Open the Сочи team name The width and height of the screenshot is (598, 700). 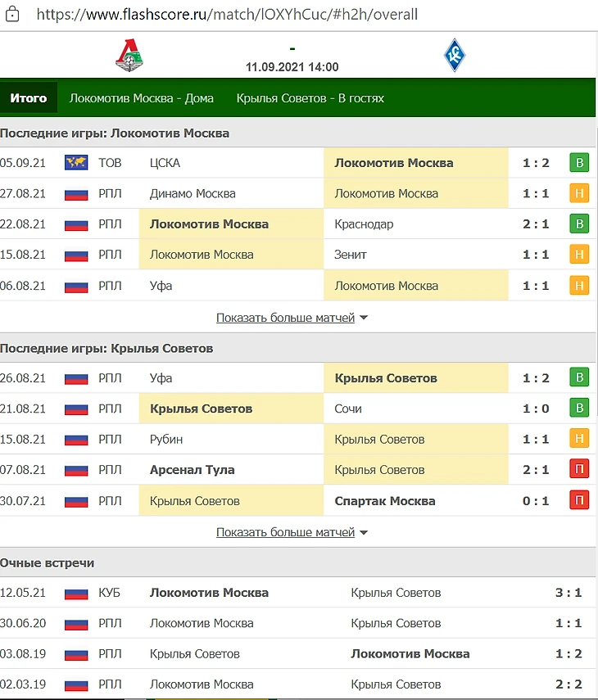click(x=348, y=409)
